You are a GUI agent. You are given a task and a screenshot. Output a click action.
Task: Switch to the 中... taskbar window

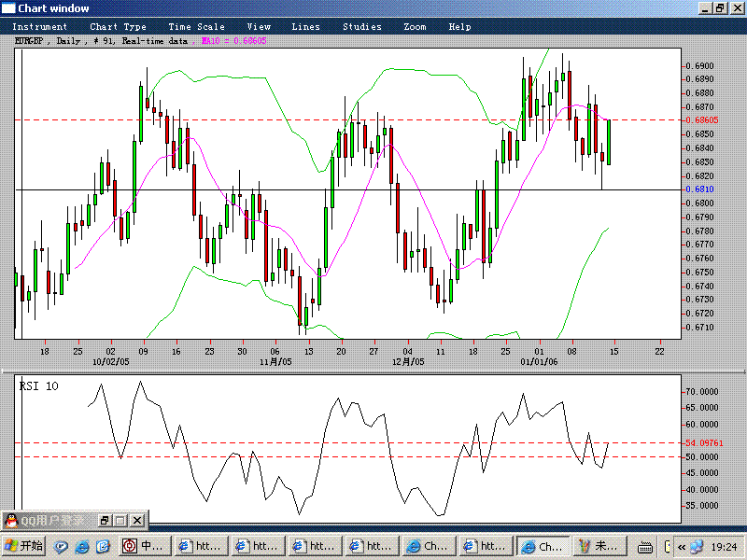coord(145,546)
